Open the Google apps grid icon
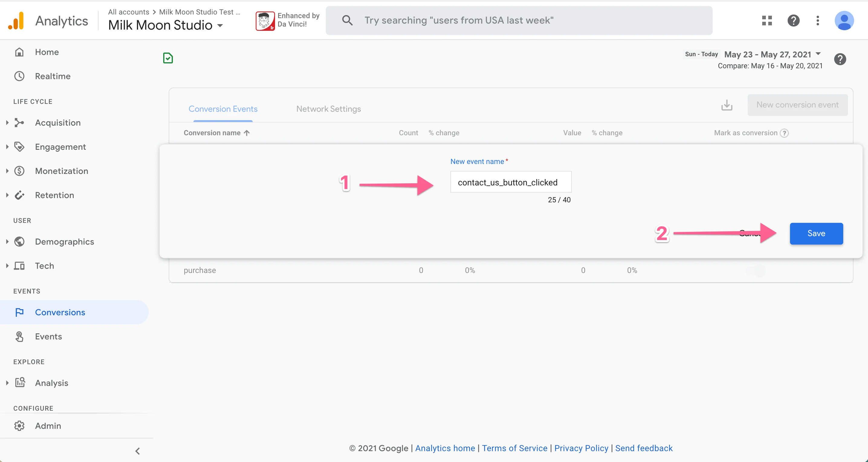The height and width of the screenshot is (462, 868). (x=767, y=21)
